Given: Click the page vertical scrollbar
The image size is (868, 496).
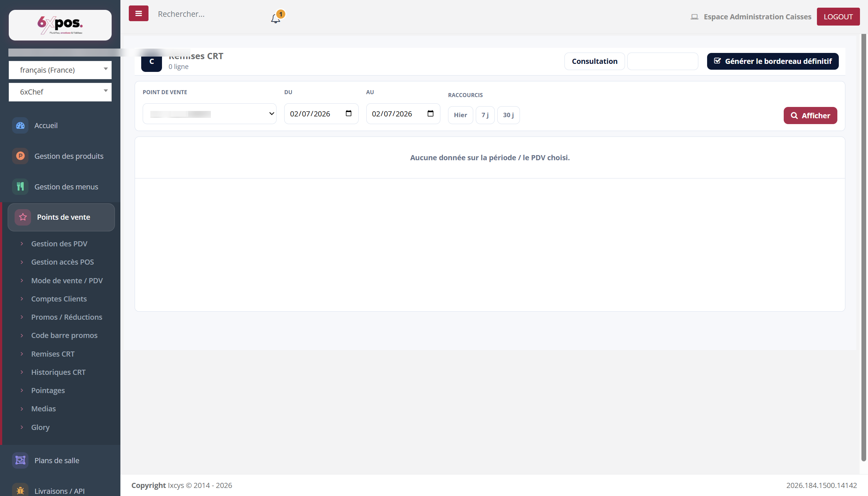Looking at the screenshot, I should [864, 247].
